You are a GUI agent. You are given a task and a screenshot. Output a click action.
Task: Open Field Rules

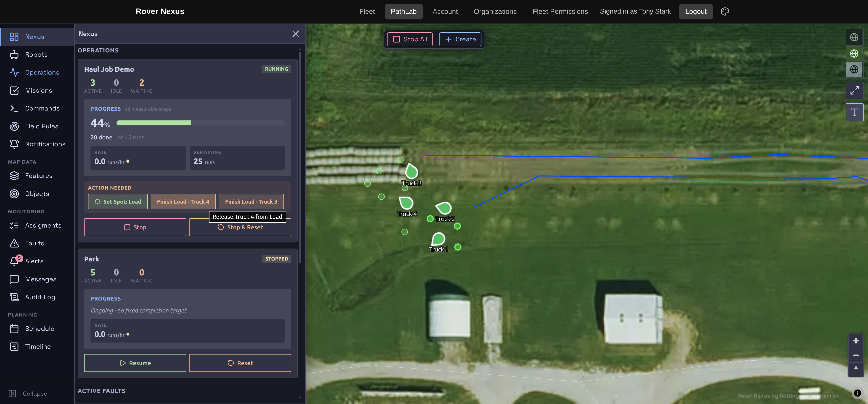click(37, 126)
